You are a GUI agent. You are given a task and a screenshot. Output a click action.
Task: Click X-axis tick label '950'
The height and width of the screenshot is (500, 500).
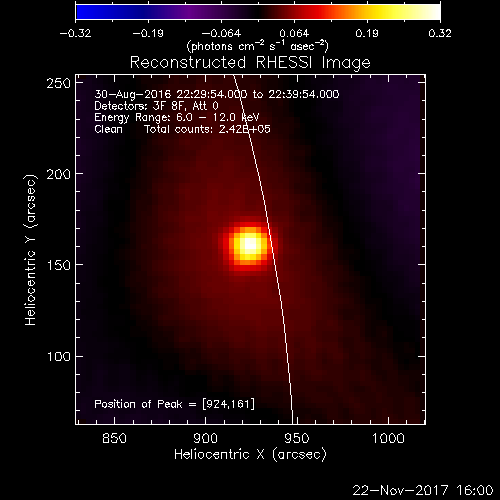[297, 438]
